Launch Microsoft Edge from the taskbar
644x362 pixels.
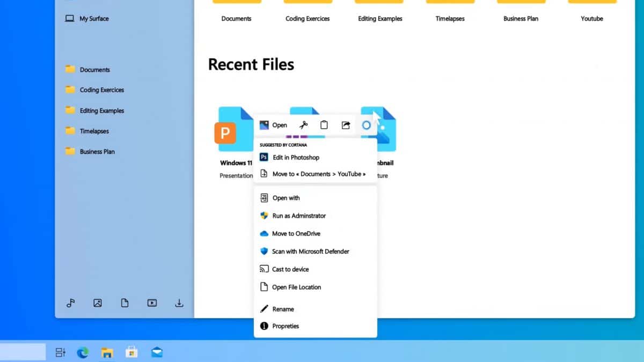(x=82, y=352)
